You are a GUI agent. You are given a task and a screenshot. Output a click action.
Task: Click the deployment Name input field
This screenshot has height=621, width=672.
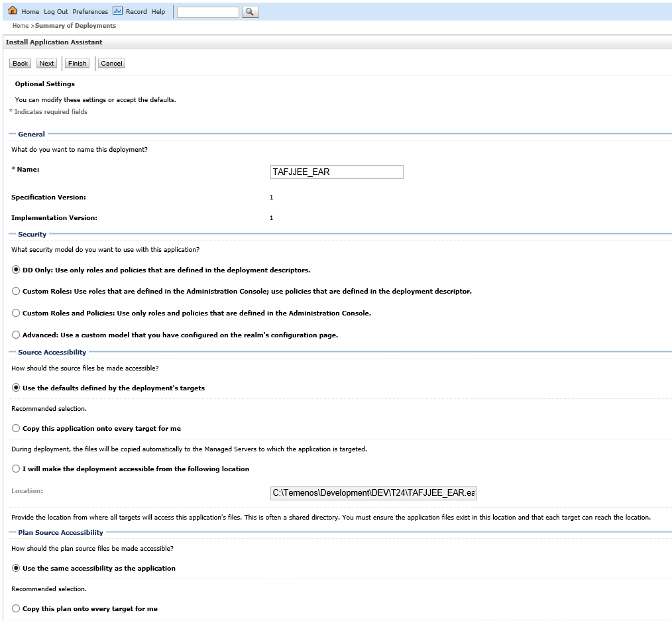pyautogui.click(x=337, y=172)
